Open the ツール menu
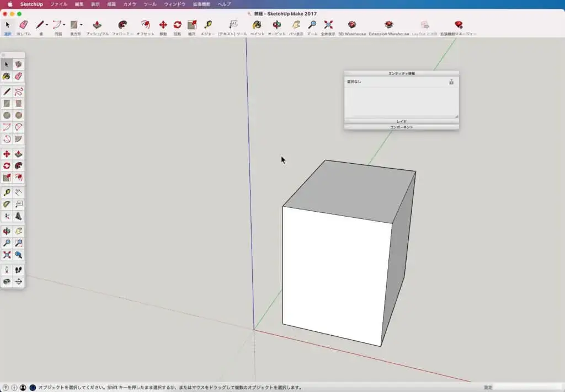The image size is (565, 392). point(150,4)
